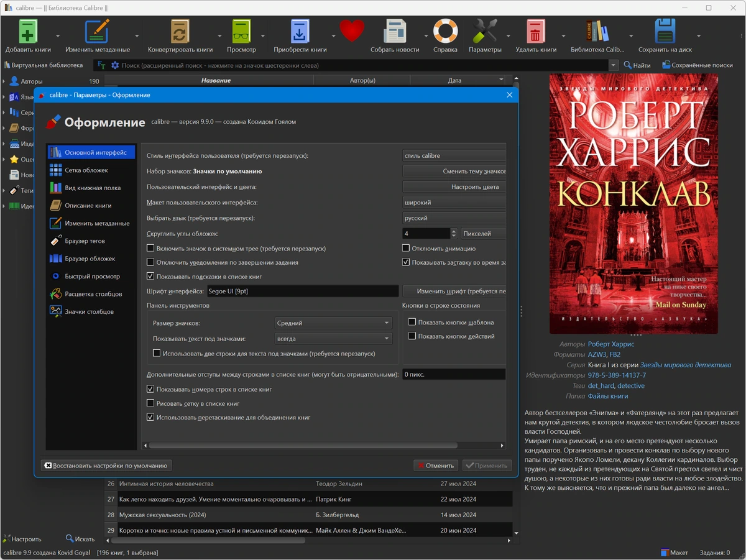Click the Просмотр glasses book icon
The image size is (746, 560).
(x=241, y=31)
